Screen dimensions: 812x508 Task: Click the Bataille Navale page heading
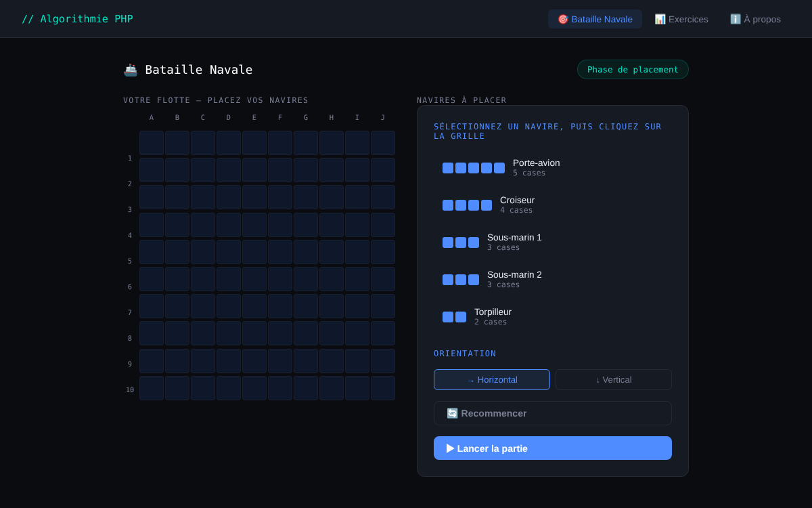(x=188, y=70)
